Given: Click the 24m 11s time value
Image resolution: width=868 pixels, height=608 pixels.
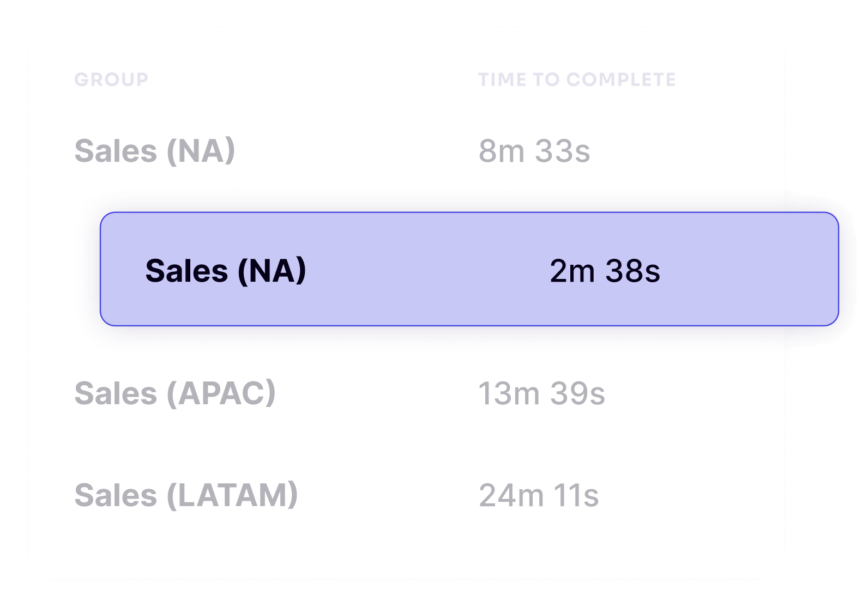Looking at the screenshot, I should click(x=539, y=495).
